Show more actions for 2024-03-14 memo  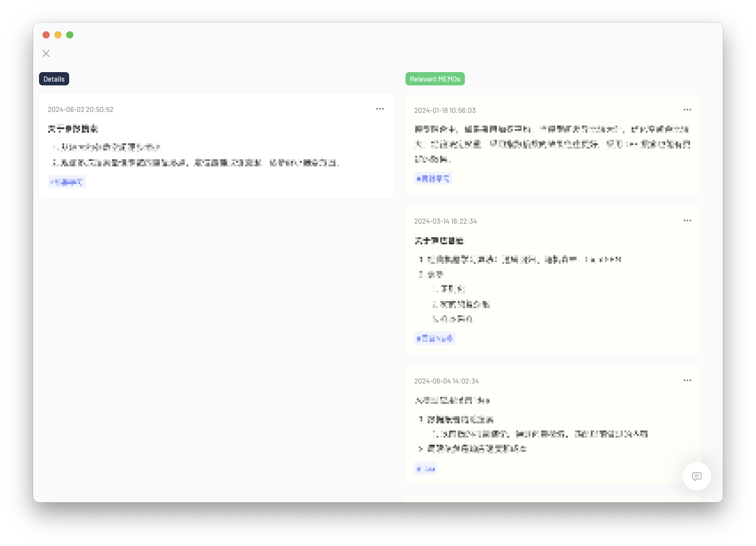tap(687, 221)
